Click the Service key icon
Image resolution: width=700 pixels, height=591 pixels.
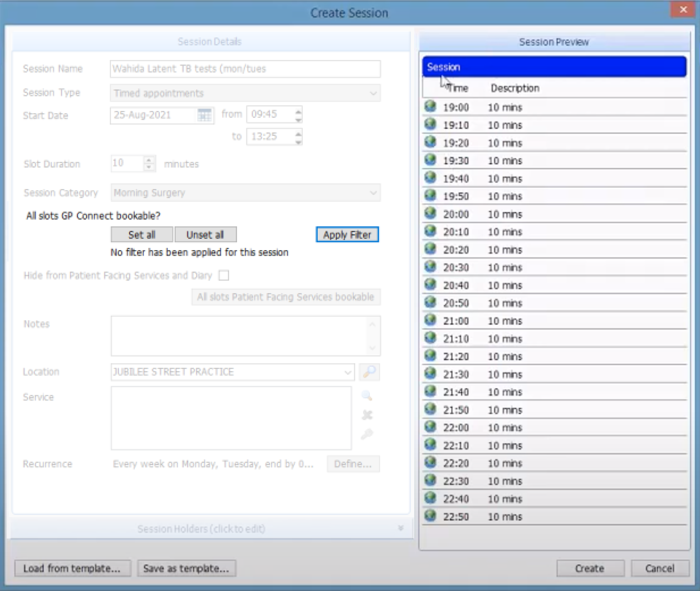coord(367,434)
